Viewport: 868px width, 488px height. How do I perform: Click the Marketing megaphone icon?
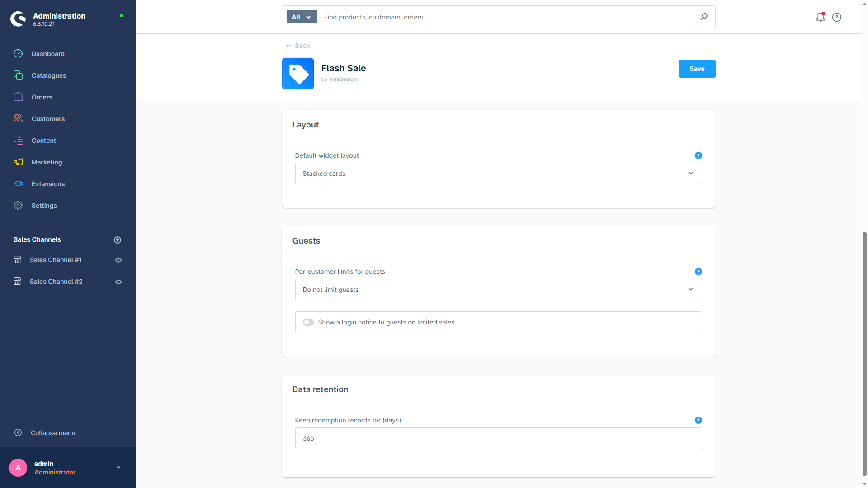coord(18,162)
